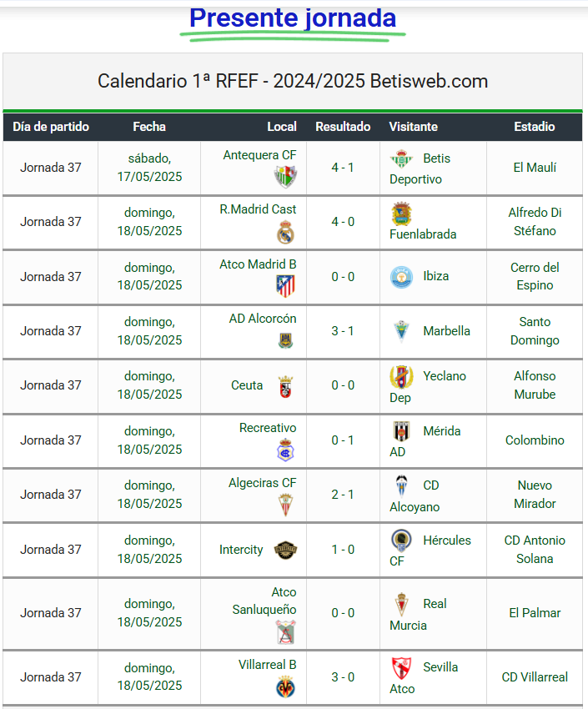Open the Algeciras CF team link

262,483
